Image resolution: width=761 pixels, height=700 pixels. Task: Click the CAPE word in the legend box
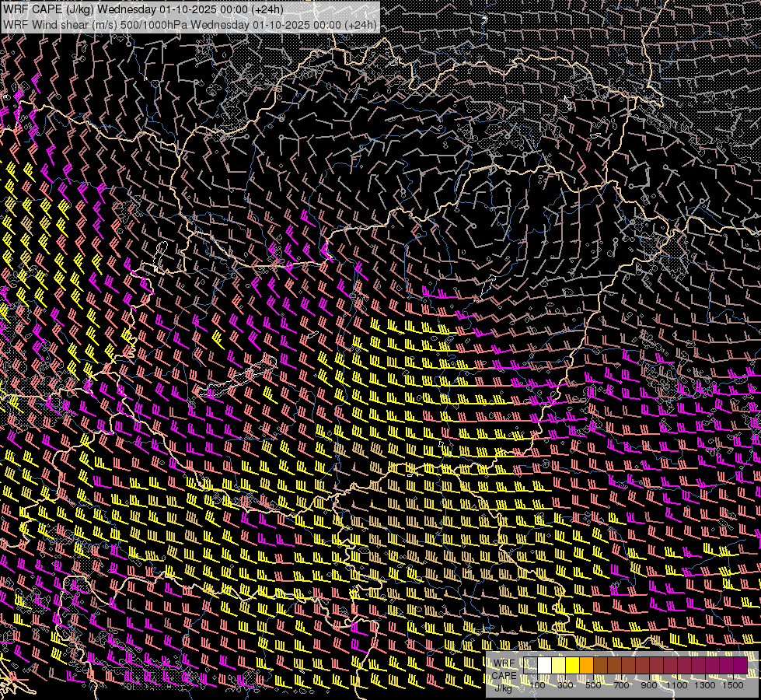pos(504,676)
